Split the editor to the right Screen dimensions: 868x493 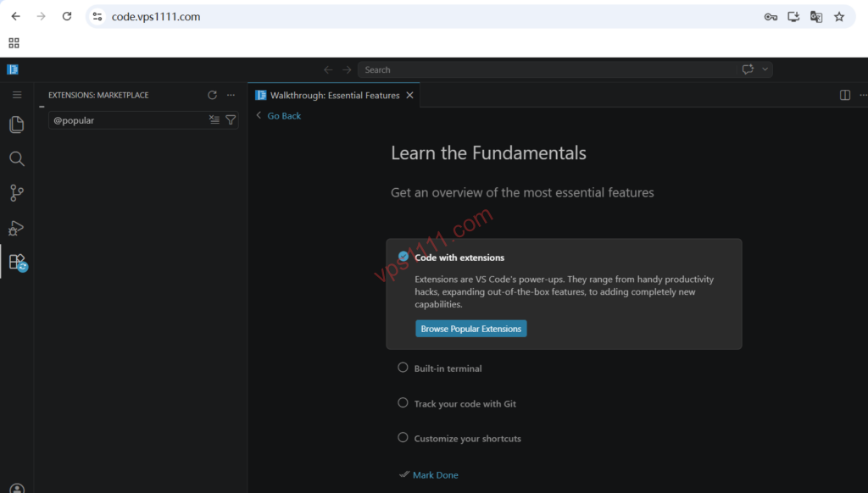(845, 95)
